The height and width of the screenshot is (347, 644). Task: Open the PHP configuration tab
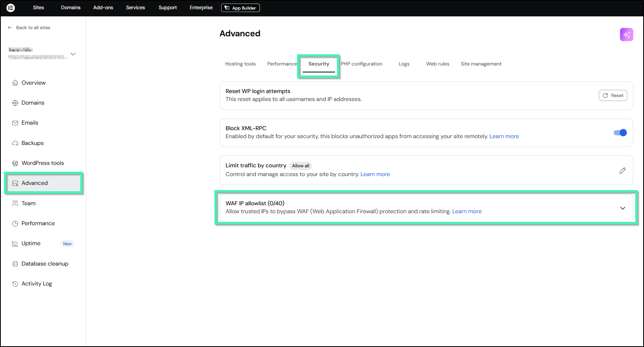pyautogui.click(x=361, y=64)
